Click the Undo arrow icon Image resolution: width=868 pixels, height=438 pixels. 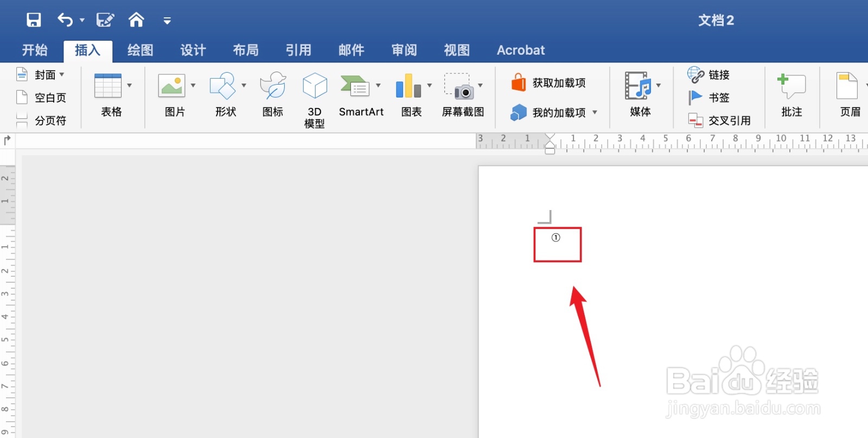tap(65, 20)
